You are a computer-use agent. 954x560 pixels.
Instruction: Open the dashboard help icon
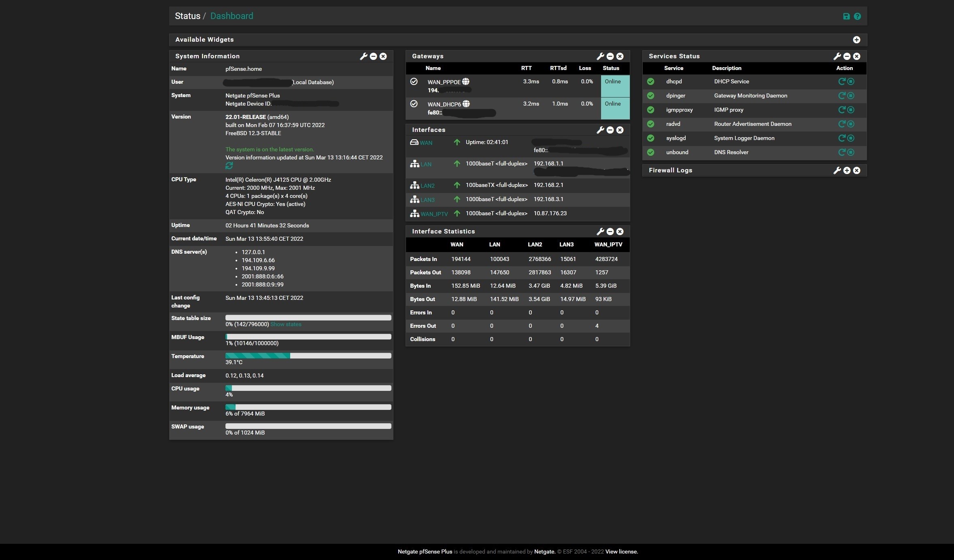(857, 16)
